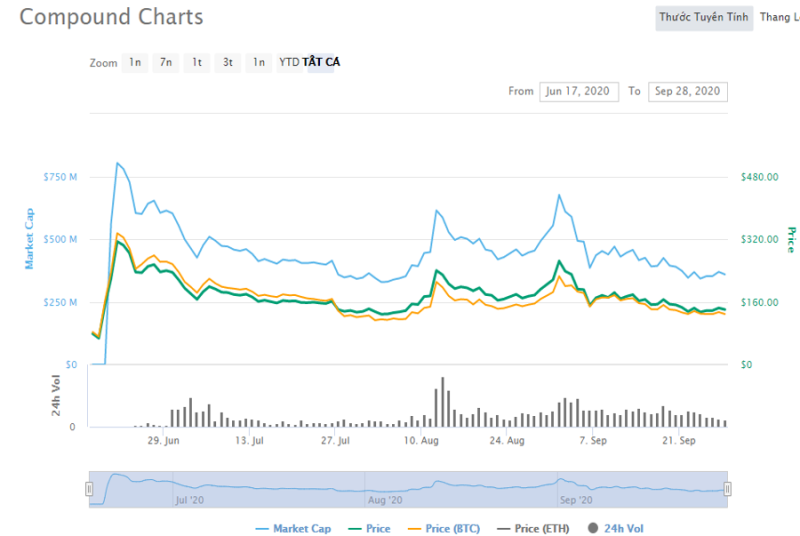800x536 pixels.
Task: Click the left navigator range handle
Action: [89, 489]
